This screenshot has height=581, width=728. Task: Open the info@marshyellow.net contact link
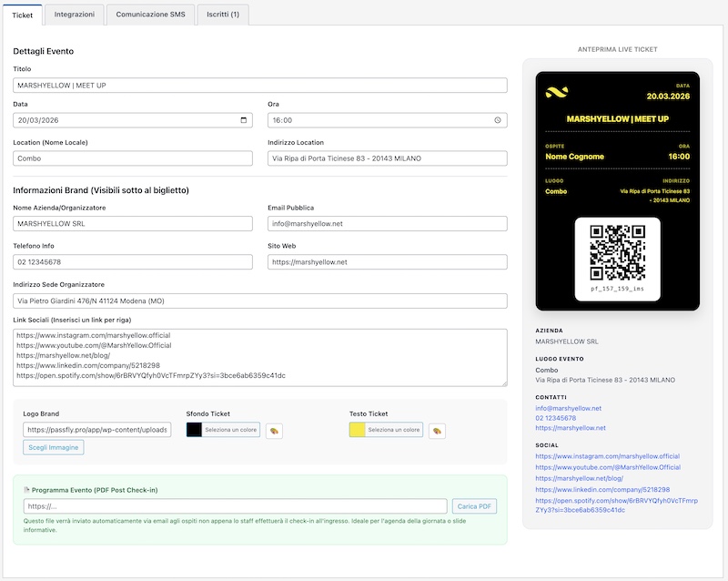[568, 408]
